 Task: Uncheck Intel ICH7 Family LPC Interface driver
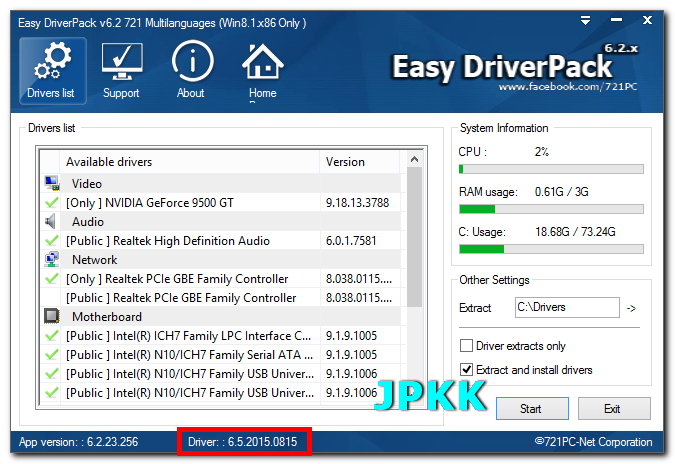pyautogui.click(x=52, y=335)
